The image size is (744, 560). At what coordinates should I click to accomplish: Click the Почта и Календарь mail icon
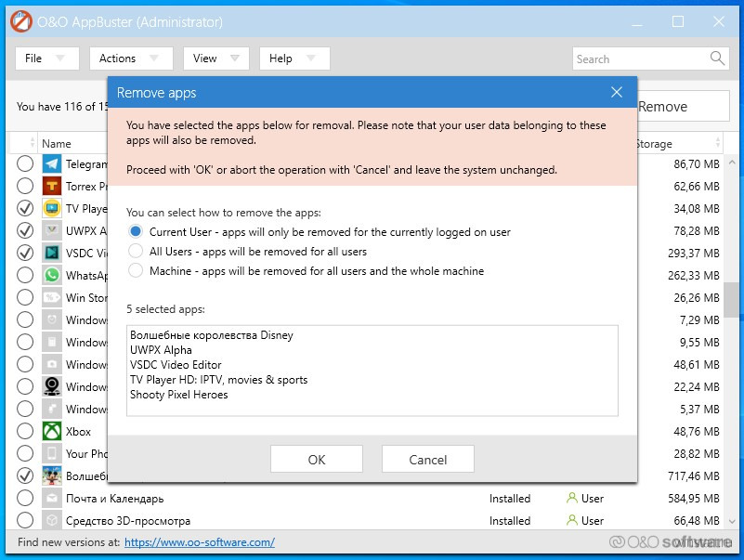click(x=52, y=499)
